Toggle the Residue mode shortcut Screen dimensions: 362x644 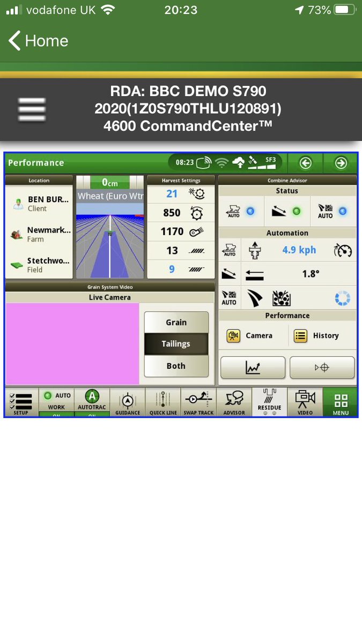coord(269,402)
